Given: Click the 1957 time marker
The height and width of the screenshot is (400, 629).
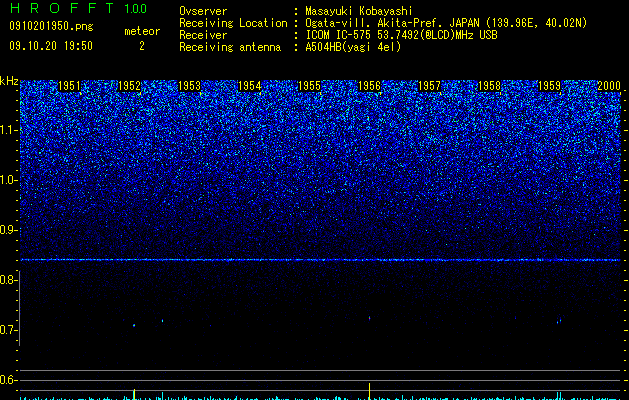Looking at the screenshot, I should pos(429,86).
